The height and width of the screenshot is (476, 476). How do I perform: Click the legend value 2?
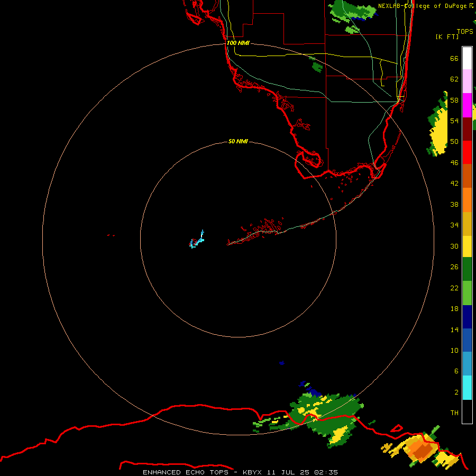click(x=456, y=392)
